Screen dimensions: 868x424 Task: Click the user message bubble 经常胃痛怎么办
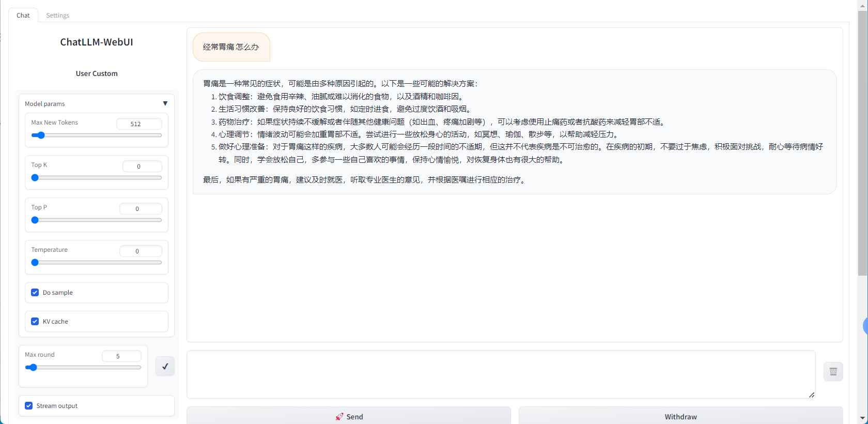(231, 47)
